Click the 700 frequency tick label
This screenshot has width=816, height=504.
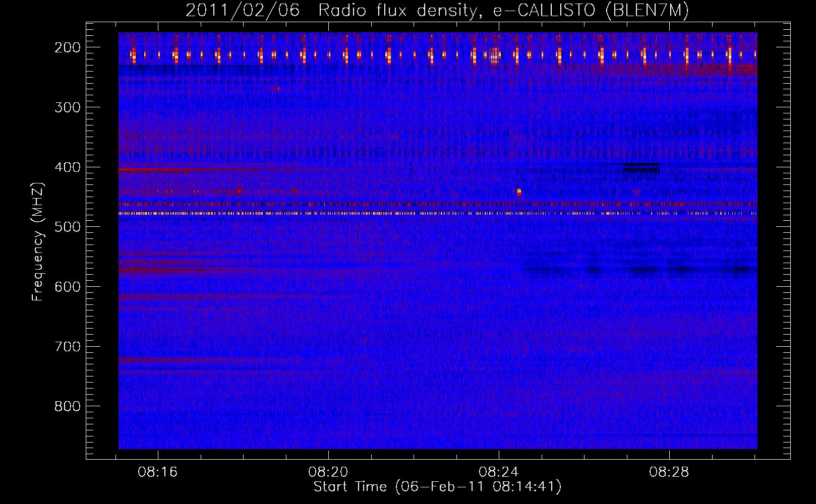pos(67,347)
